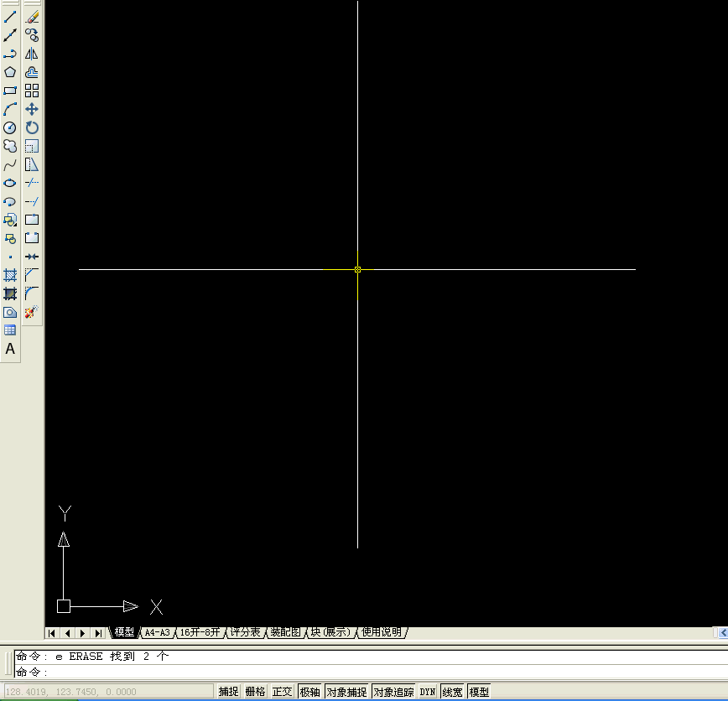Switch to the 块(展示) layout tab
The width and height of the screenshot is (728, 701).
[x=330, y=632]
